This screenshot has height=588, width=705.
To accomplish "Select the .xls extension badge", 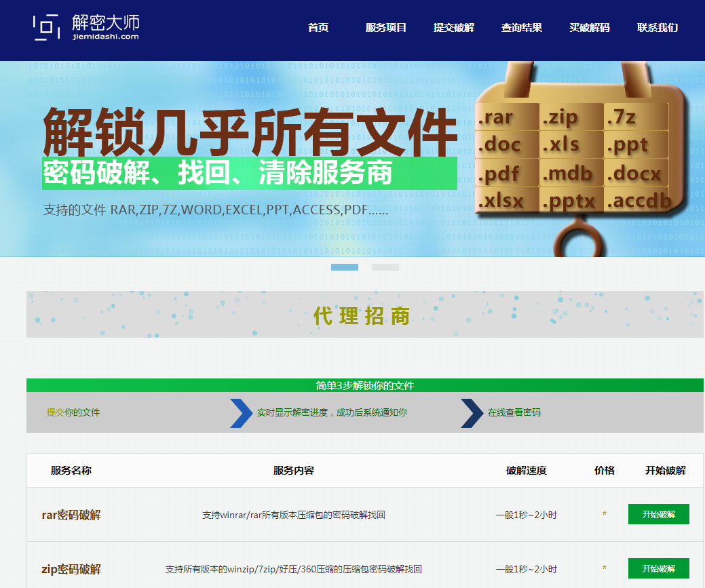I will click(x=571, y=144).
